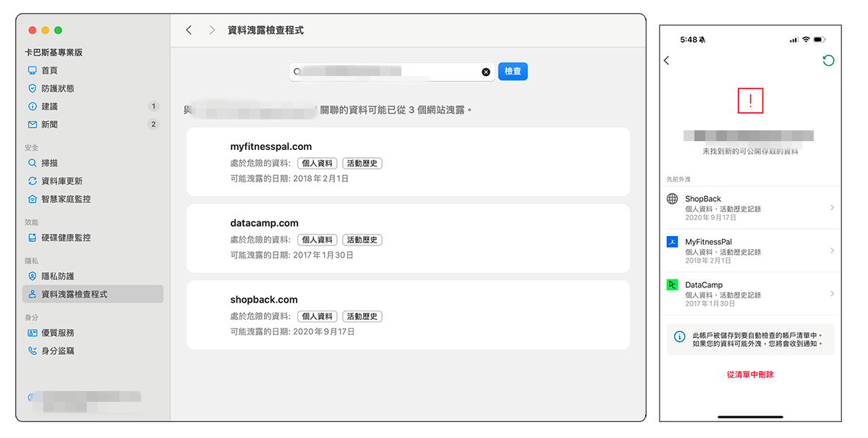Open 隱私防護 via its shield icon
Image resolution: width=868 pixels, height=438 pixels.
click(x=32, y=277)
